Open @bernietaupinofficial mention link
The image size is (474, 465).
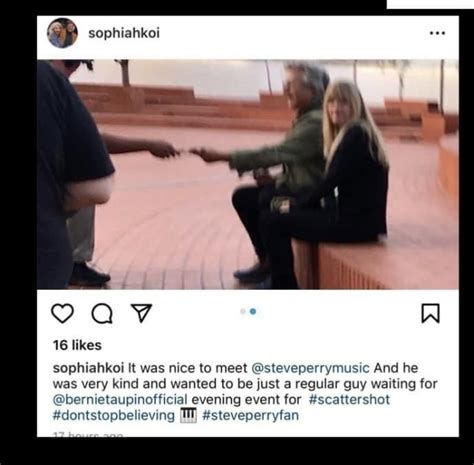point(120,399)
